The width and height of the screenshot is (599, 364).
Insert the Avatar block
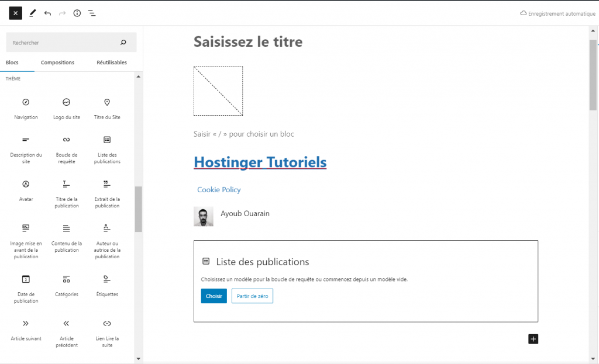pos(26,190)
